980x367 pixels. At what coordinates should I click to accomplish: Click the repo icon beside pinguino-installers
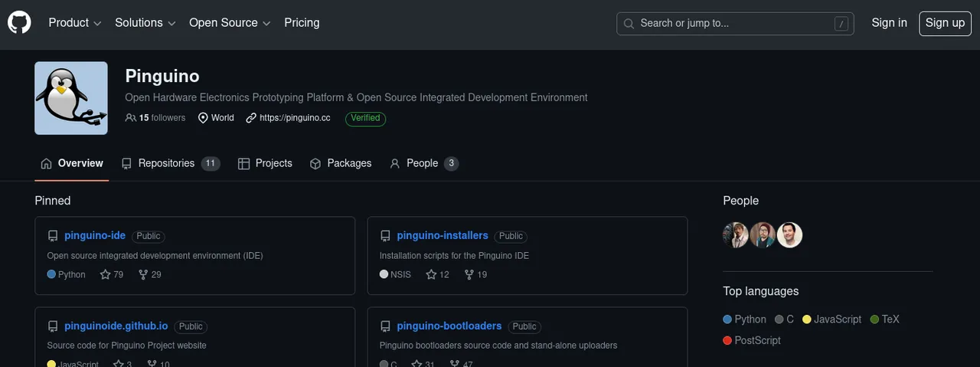coord(385,236)
